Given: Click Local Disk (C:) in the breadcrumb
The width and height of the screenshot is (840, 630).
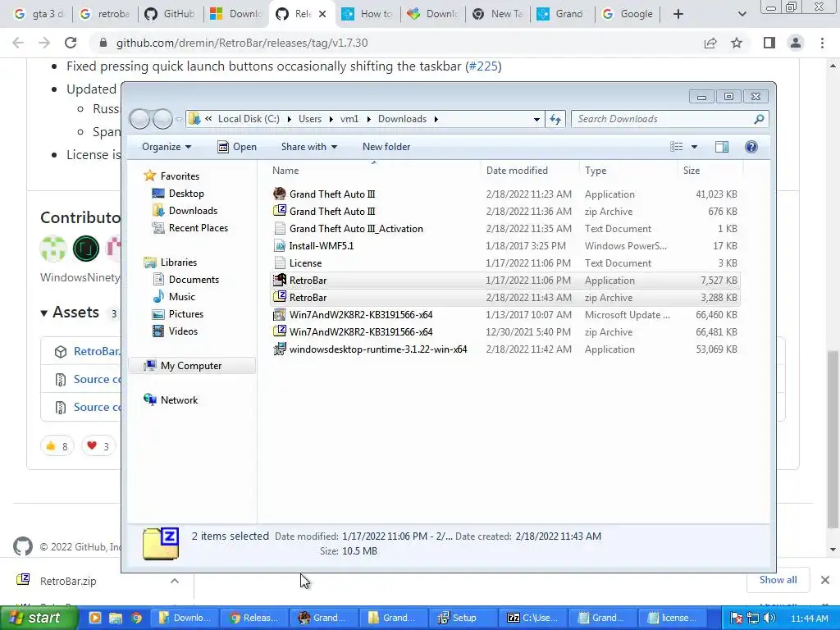Looking at the screenshot, I should point(249,119).
